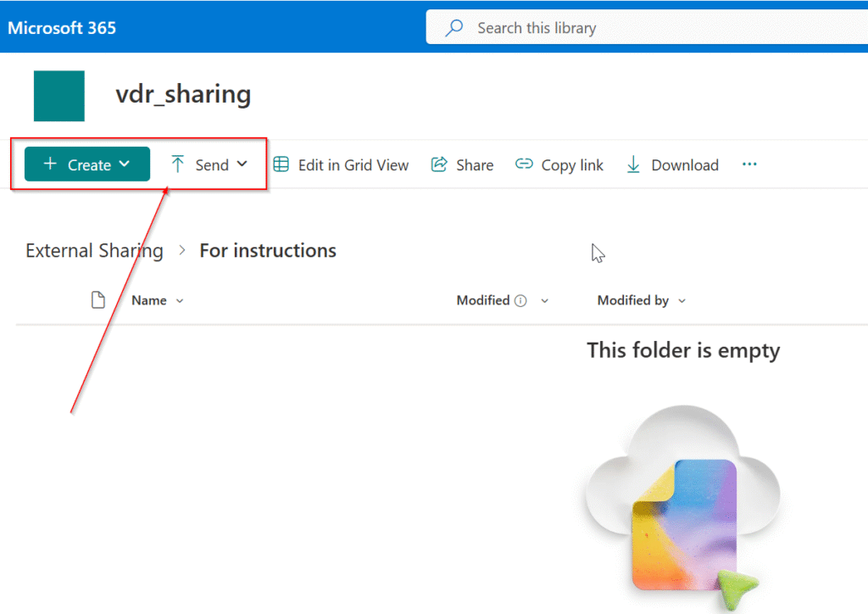Screen dimensions: 868x614
Task: Open the Modified column dropdown chevron
Action: 544,301
